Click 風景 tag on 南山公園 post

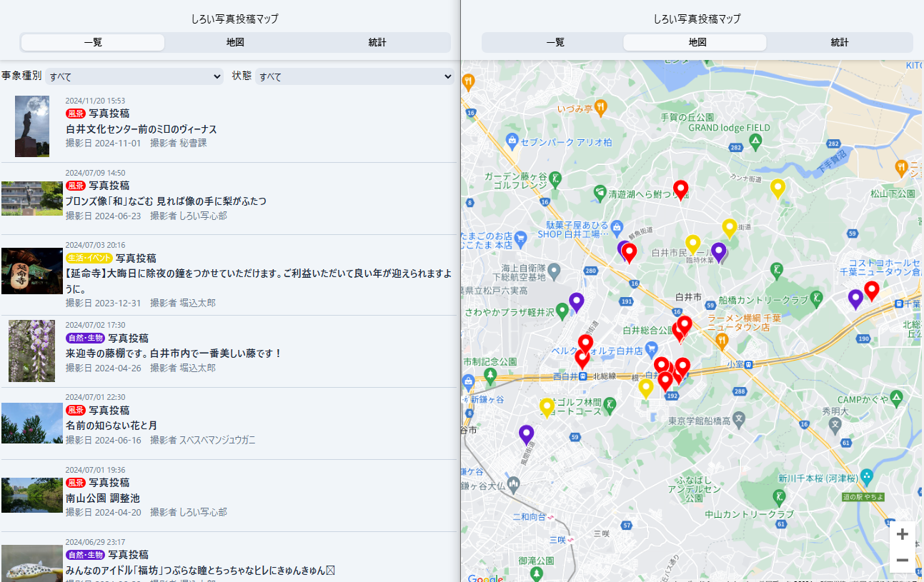(76, 483)
